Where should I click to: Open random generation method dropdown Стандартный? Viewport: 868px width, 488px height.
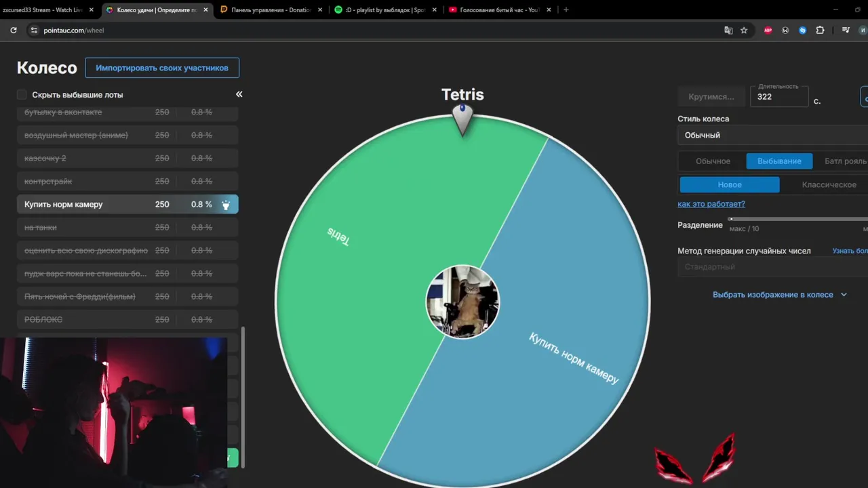pyautogui.click(x=772, y=267)
